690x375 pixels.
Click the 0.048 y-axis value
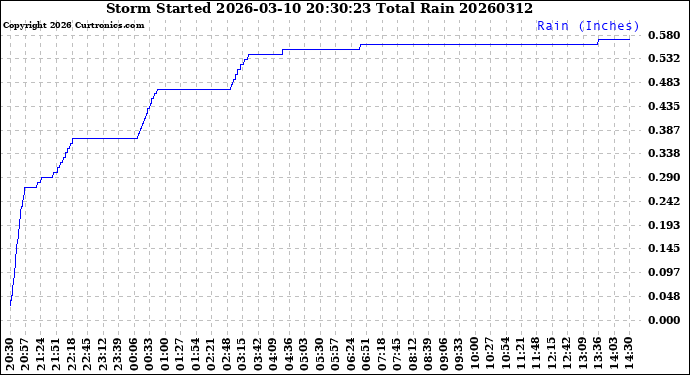click(x=664, y=296)
